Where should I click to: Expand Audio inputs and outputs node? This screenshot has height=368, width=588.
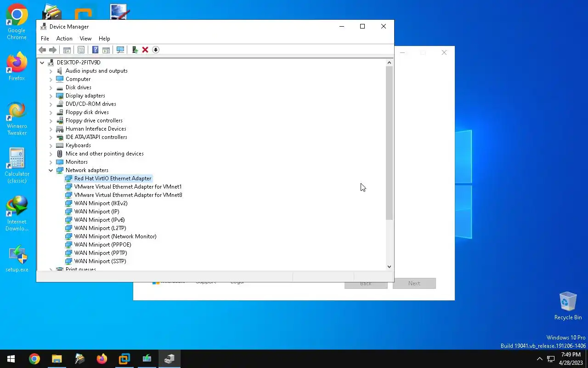click(x=51, y=71)
